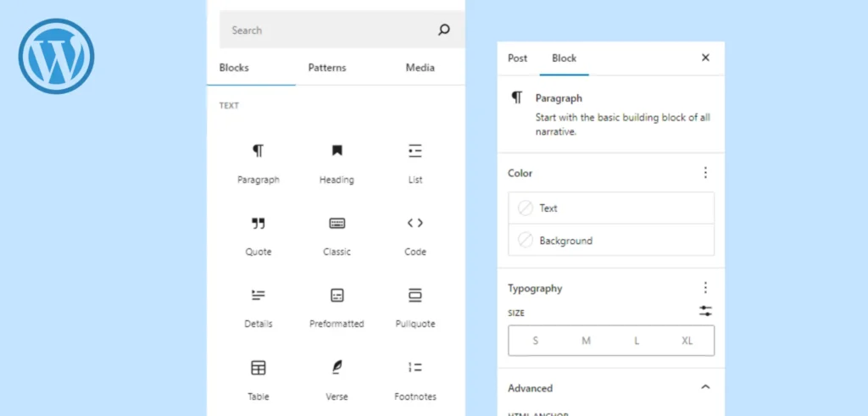Click the Paragraph pilcrow icon in Block panel
Image resolution: width=868 pixels, height=416 pixels.
516,98
